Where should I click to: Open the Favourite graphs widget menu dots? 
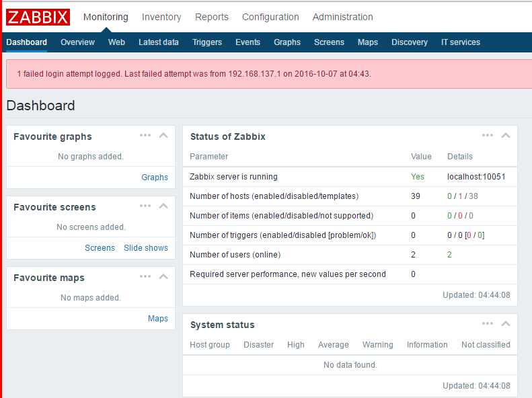tap(145, 135)
